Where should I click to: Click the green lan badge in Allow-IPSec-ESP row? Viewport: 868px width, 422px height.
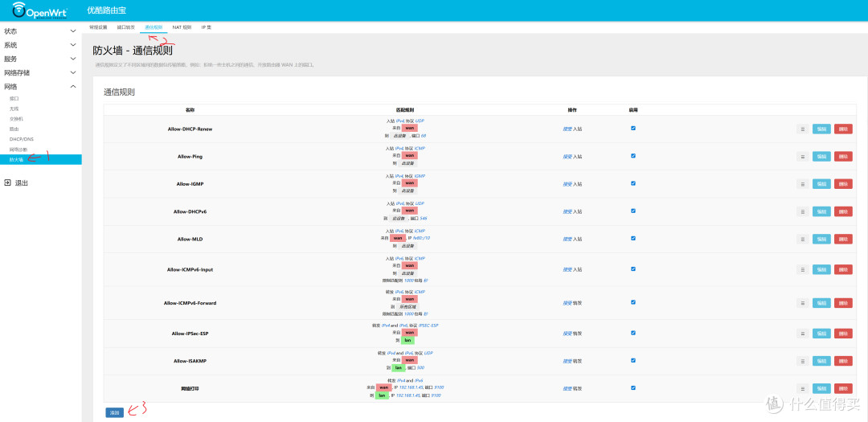407,341
